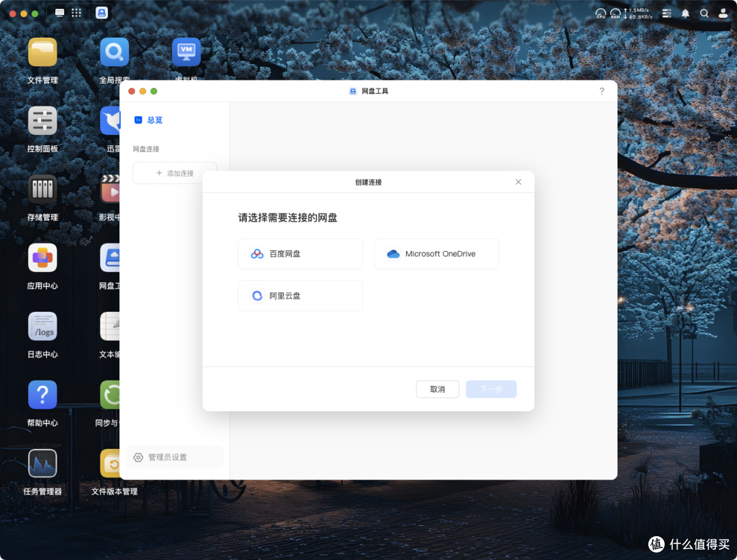Open help question mark in 网盘工具
Viewport: 737px width, 560px height.
[602, 91]
